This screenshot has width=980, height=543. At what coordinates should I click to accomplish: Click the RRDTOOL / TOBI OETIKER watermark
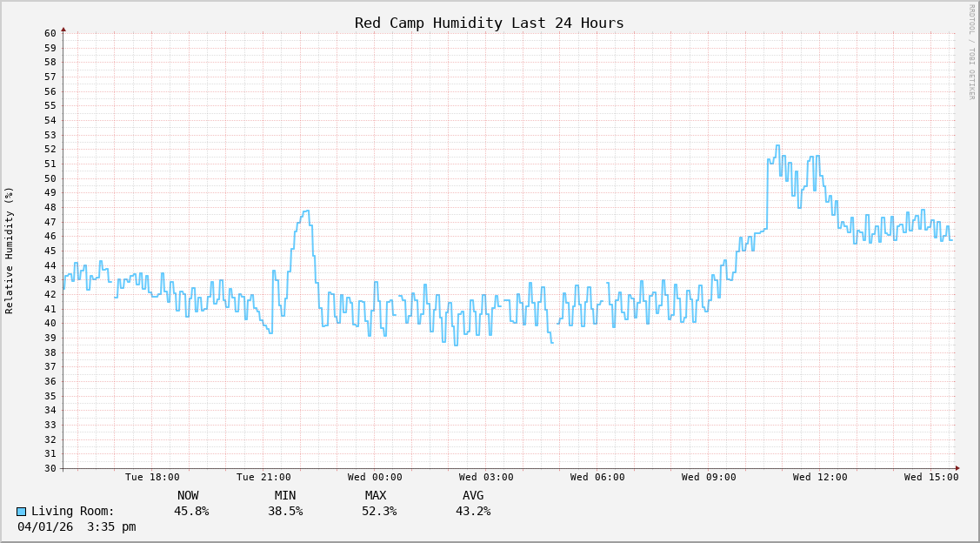pos(971,52)
